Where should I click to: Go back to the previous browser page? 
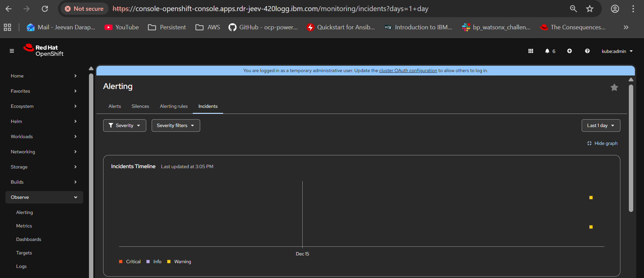(9, 9)
